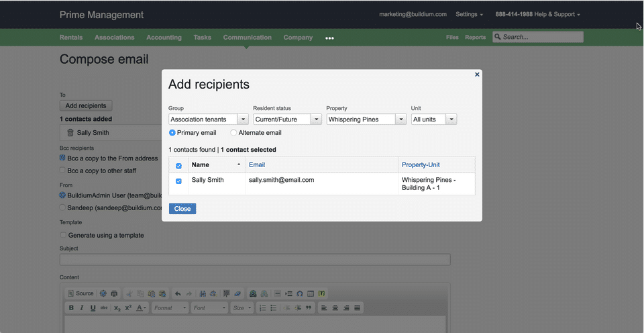This screenshot has width=644, height=333.
Task: Select the Primary email radio button
Action: point(172,133)
